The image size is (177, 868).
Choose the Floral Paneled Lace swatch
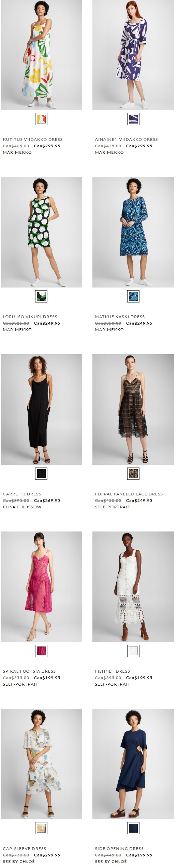coord(133,474)
